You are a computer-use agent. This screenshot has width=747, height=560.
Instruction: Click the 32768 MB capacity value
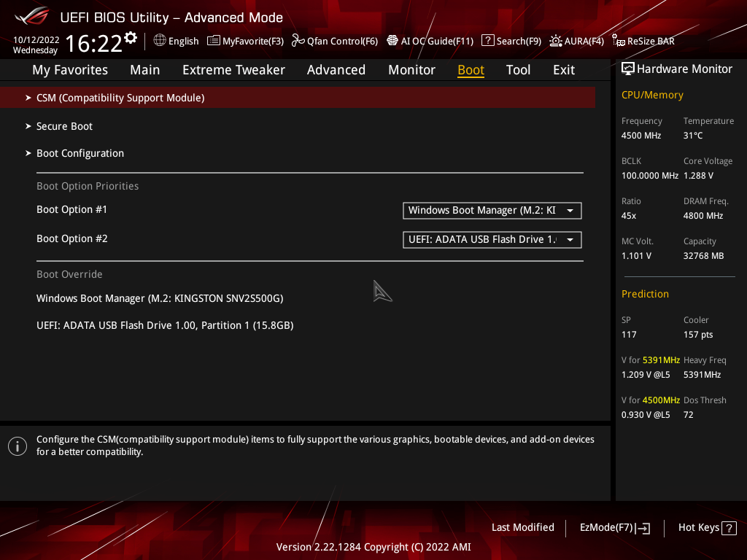704,256
